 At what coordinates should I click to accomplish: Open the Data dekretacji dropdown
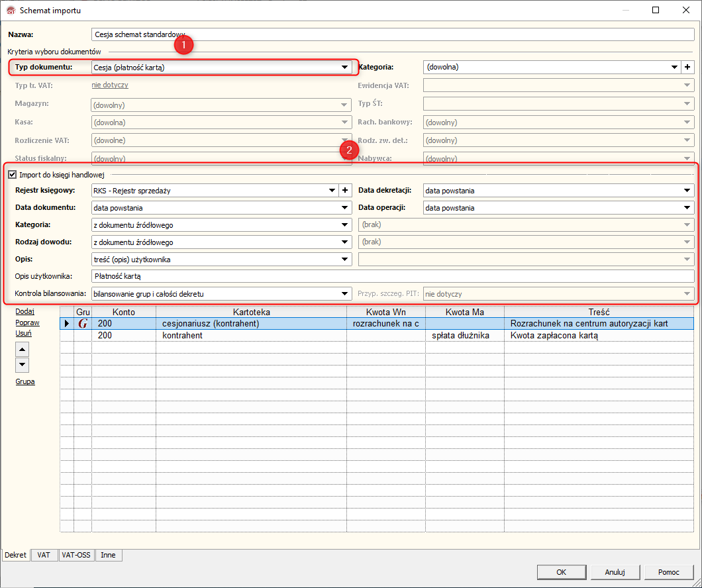coord(687,190)
